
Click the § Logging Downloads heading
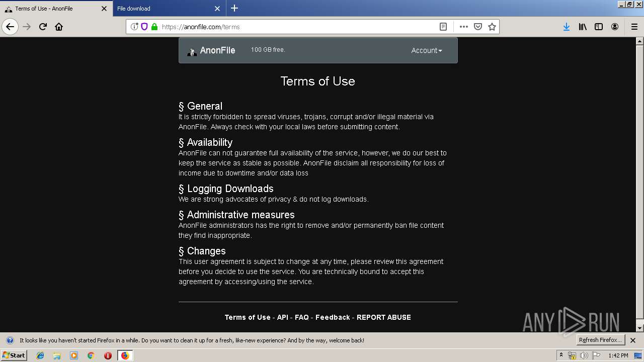pyautogui.click(x=226, y=189)
